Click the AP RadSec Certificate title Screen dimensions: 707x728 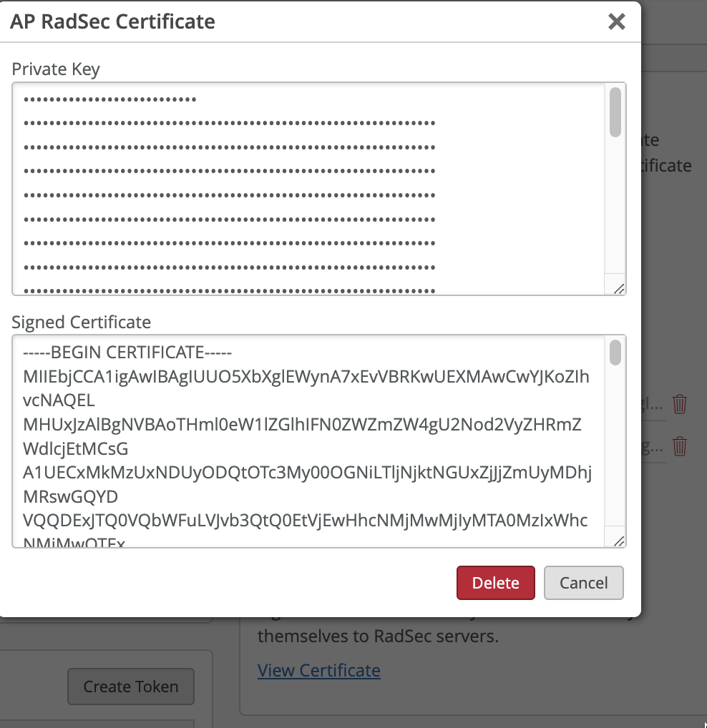pos(113,21)
